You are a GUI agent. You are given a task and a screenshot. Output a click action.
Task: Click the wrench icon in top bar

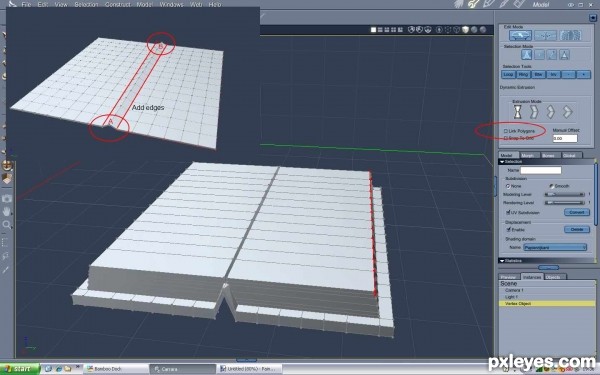474,4
